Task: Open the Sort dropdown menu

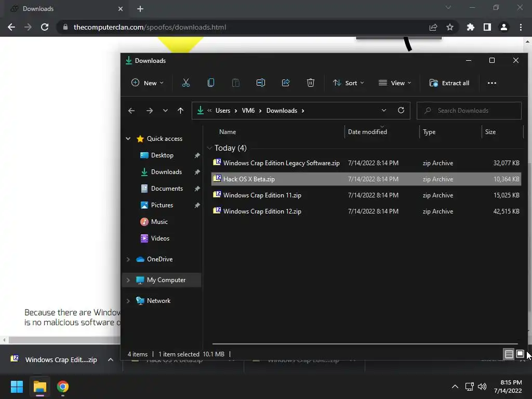Action: tap(349, 83)
